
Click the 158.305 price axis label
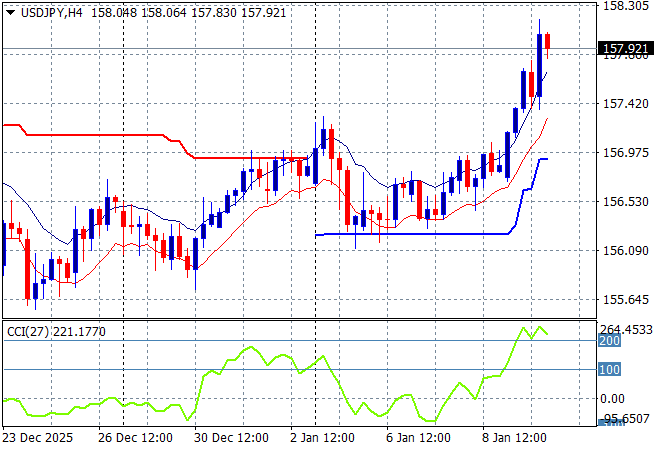coord(628,6)
